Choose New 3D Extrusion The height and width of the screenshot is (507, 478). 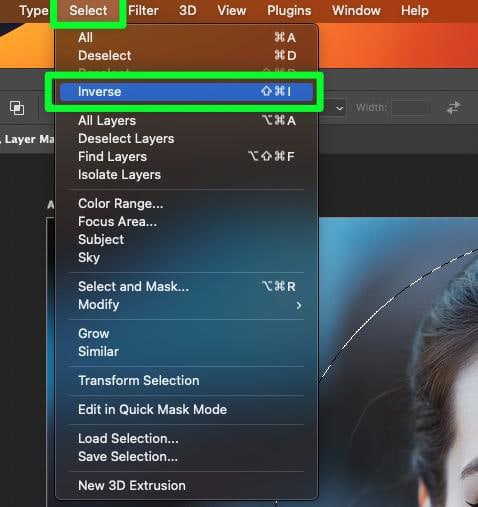[x=187, y=485]
